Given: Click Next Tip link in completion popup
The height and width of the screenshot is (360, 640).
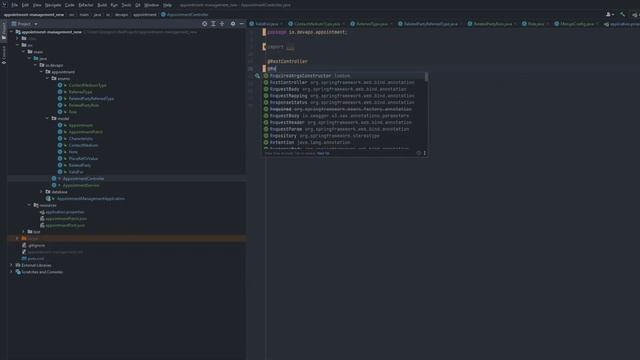Looking at the screenshot, I should (x=323, y=153).
